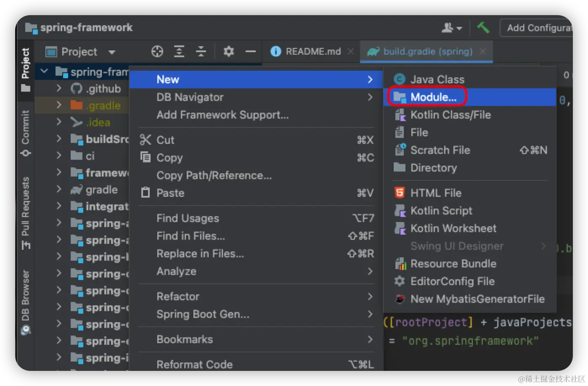
Task: Open the Spring Boot Gen... submenu
Action: (256, 314)
